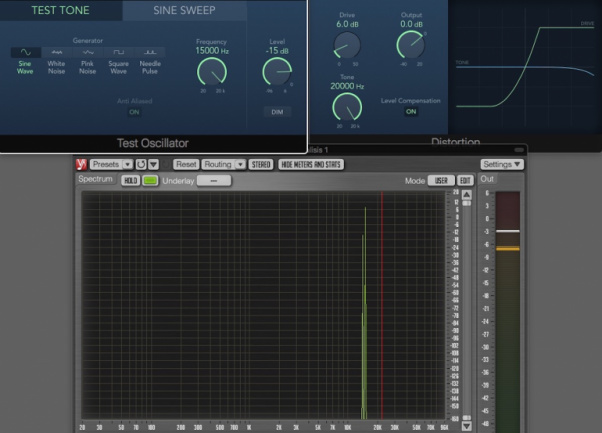The image size is (602, 433).
Task: Click the spectrum range scroll down arrow
Action: 466,426
